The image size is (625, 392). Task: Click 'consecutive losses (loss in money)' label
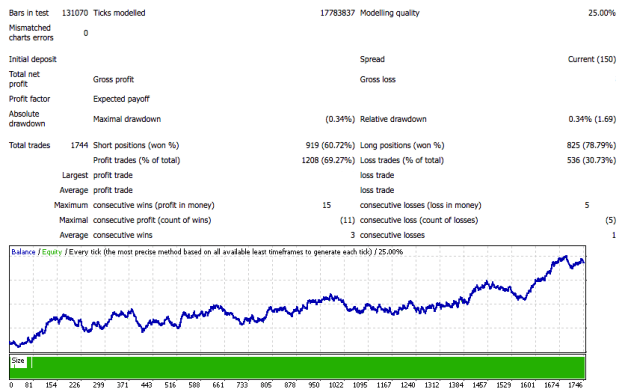pos(421,205)
